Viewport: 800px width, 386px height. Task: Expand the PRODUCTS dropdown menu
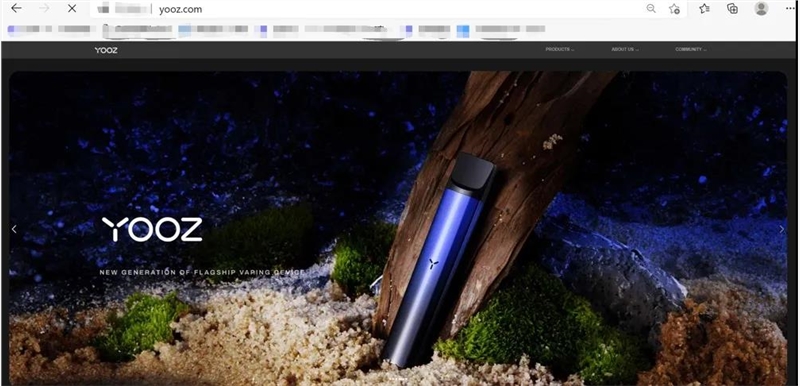click(x=560, y=49)
